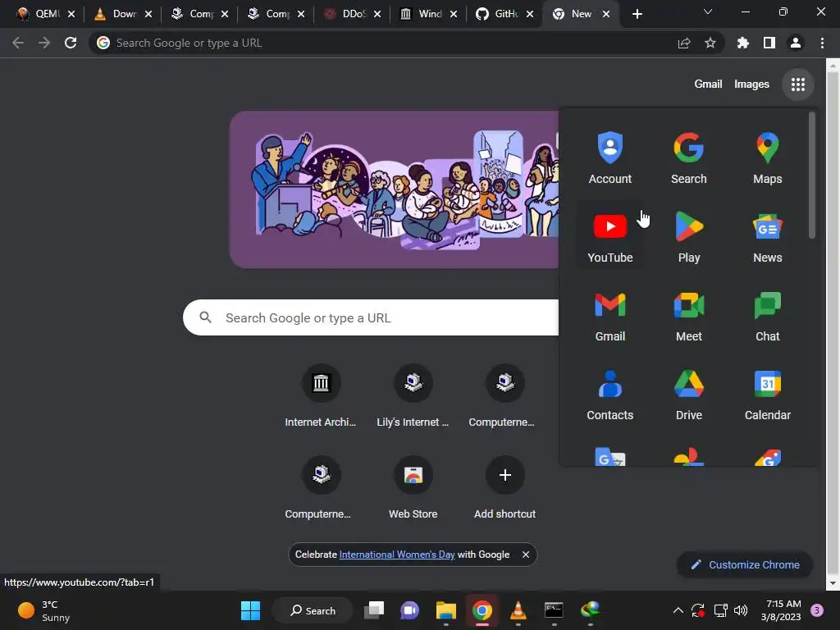Open clock and date in taskbar

pos(781,610)
